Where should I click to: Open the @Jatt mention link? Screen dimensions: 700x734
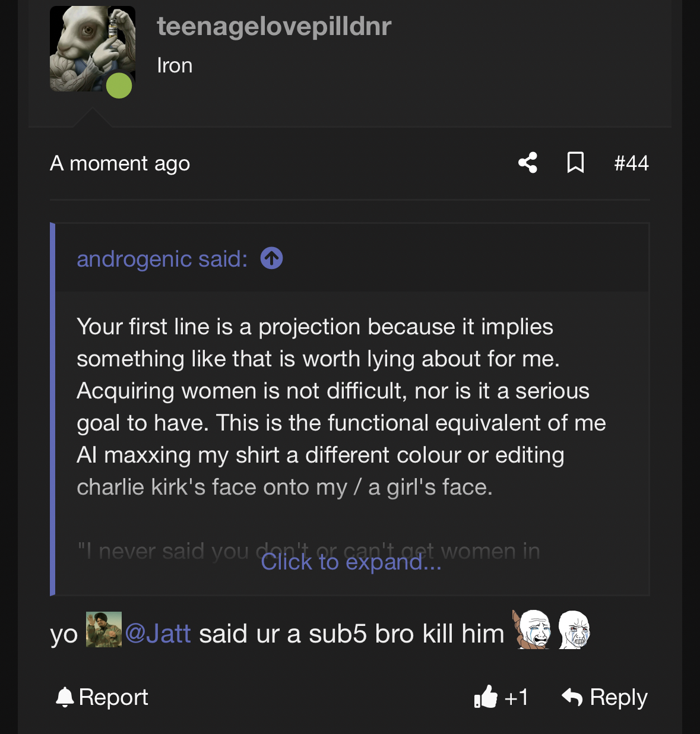(158, 633)
